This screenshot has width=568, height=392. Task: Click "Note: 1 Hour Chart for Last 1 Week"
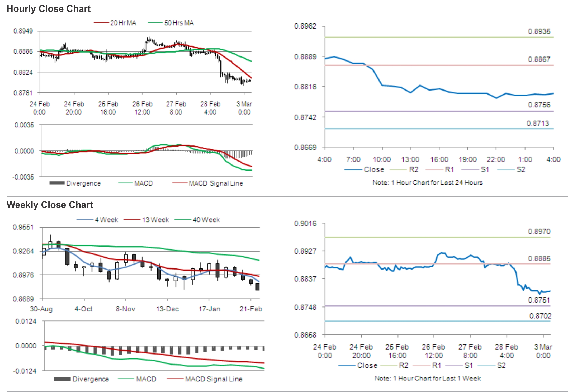tap(428, 378)
